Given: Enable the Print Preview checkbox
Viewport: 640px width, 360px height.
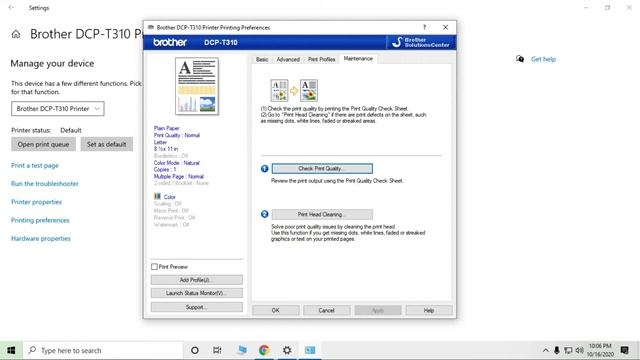Looking at the screenshot, I should pos(154,267).
